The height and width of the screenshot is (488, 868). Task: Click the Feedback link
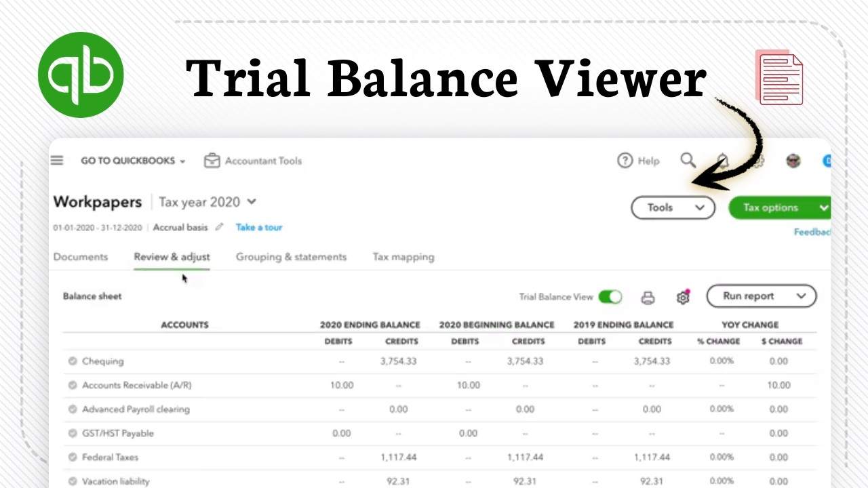pyautogui.click(x=812, y=232)
